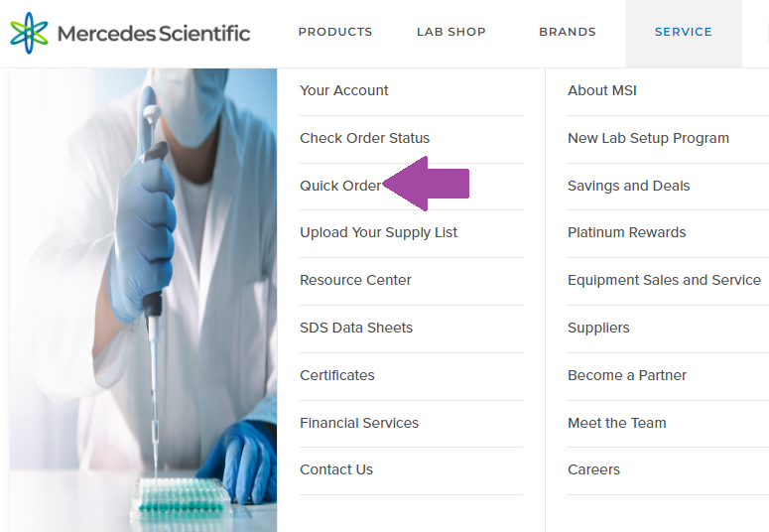Open SDS Data Sheets page
The height and width of the screenshot is (532, 769).
pyautogui.click(x=356, y=328)
